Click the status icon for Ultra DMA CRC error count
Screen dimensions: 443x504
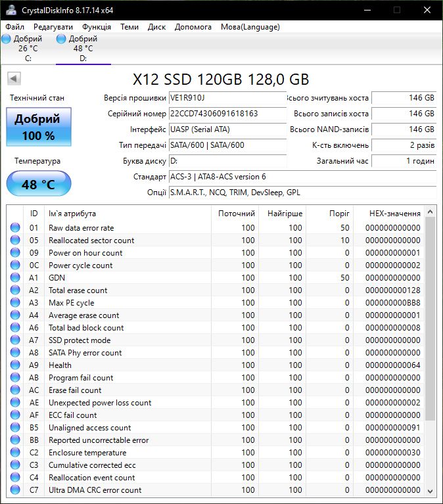tap(15, 490)
